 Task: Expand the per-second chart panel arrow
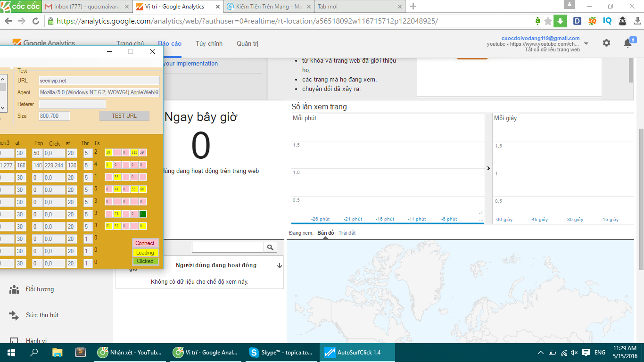click(x=488, y=168)
